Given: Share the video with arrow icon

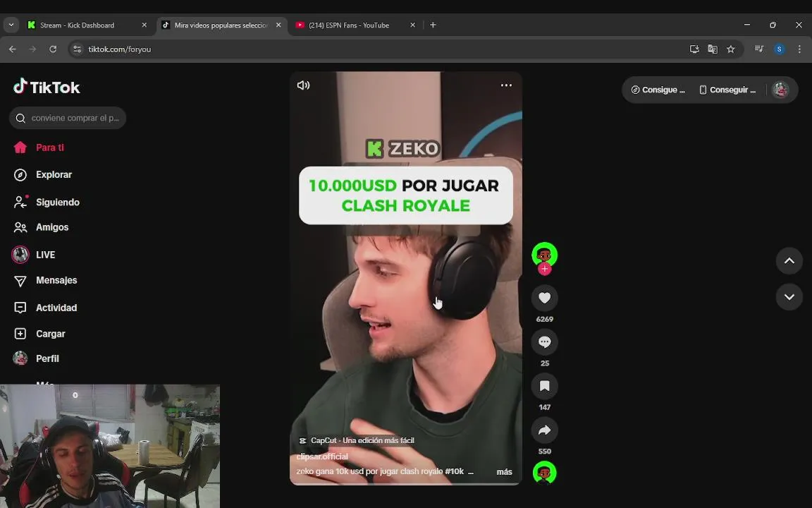Looking at the screenshot, I should tap(544, 430).
